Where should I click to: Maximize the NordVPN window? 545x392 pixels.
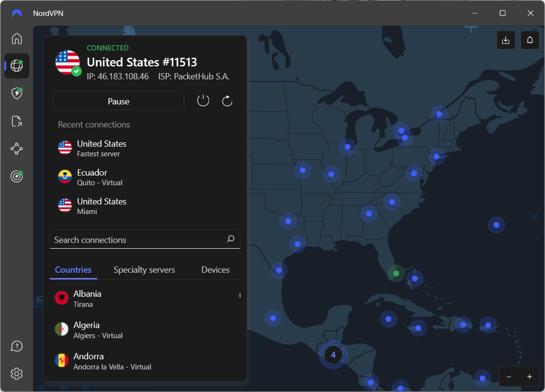coord(502,13)
